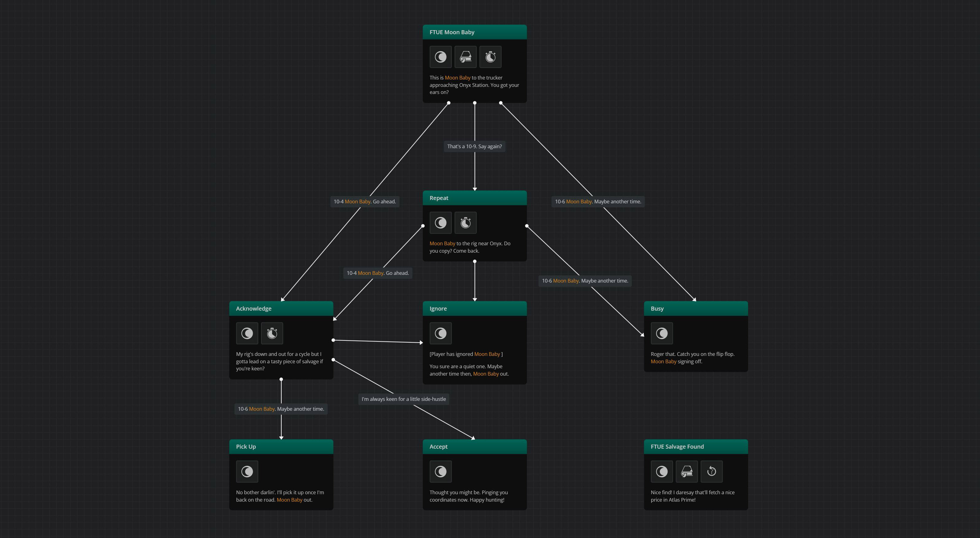Select the moon icon on the Repeat node
The width and height of the screenshot is (980, 538).
click(x=440, y=222)
